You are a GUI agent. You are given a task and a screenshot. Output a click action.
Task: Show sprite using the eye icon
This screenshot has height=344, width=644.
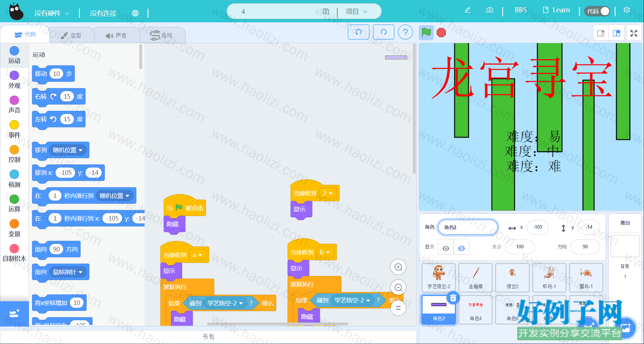click(x=446, y=248)
